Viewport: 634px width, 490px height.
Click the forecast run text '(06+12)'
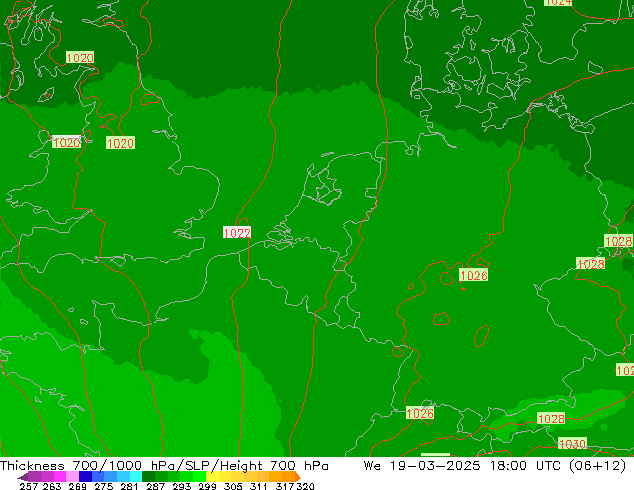pyautogui.click(x=598, y=465)
